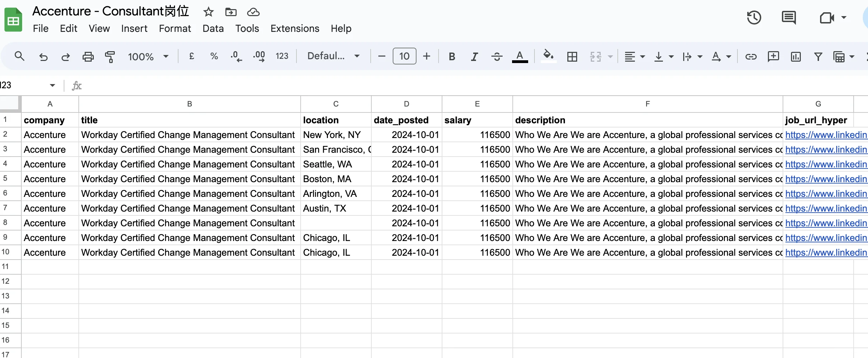Select the row 8 header
The image size is (868, 358).
tap(10, 223)
